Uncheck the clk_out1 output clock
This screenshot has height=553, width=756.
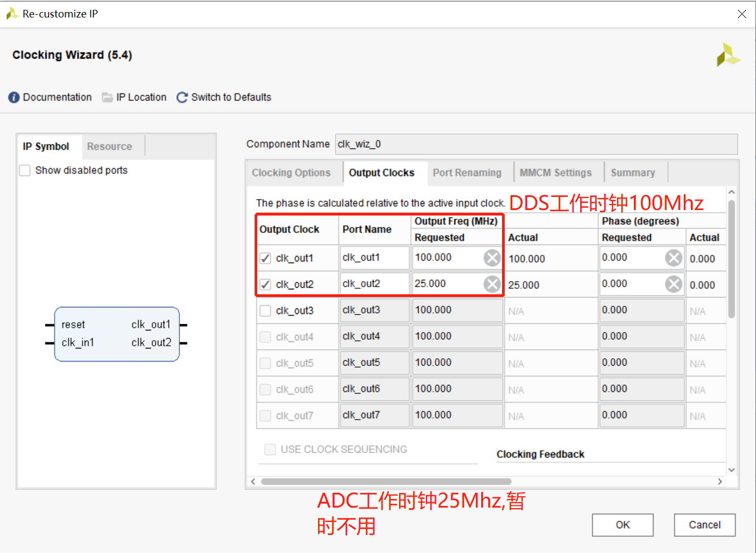[x=266, y=258]
